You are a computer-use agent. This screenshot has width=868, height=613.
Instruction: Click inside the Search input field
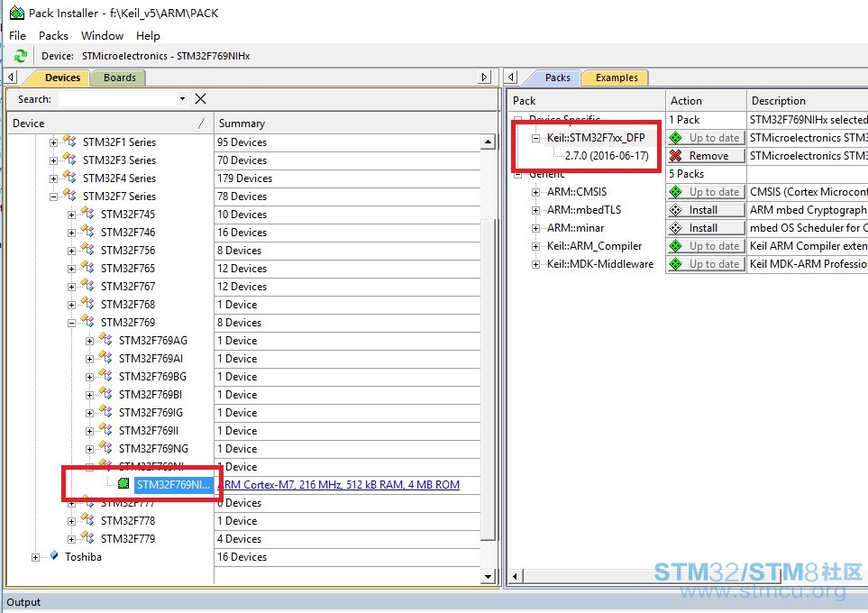coord(117,98)
